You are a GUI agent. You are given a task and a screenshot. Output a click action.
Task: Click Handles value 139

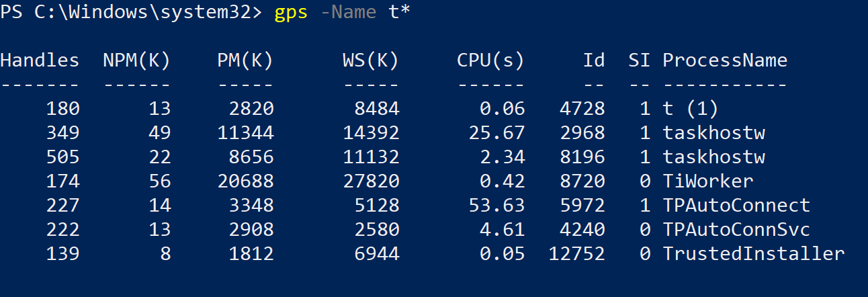coord(62,254)
